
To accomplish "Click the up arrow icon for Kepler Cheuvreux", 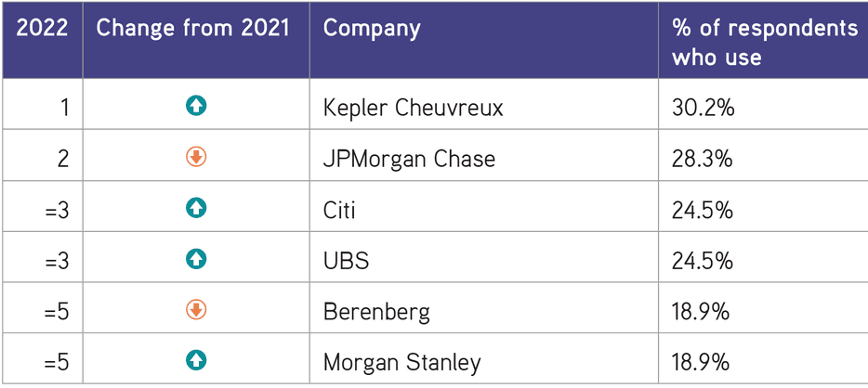I will coord(196,106).
